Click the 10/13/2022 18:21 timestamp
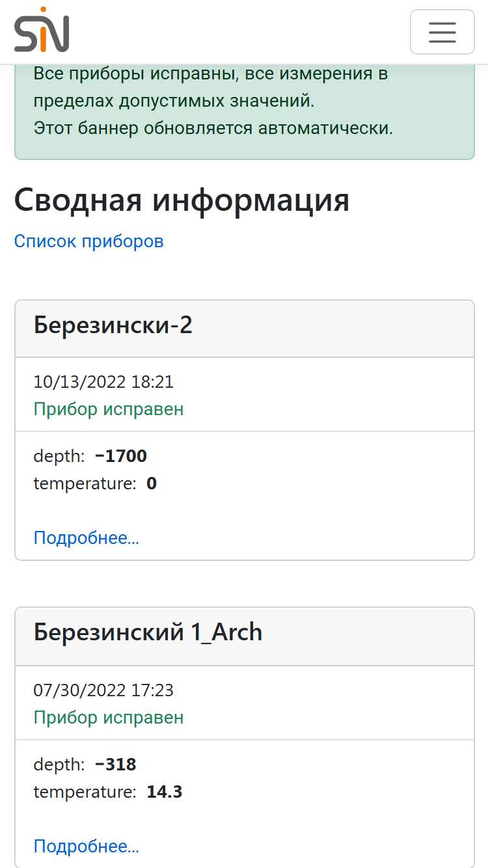The image size is (488, 868). click(103, 382)
